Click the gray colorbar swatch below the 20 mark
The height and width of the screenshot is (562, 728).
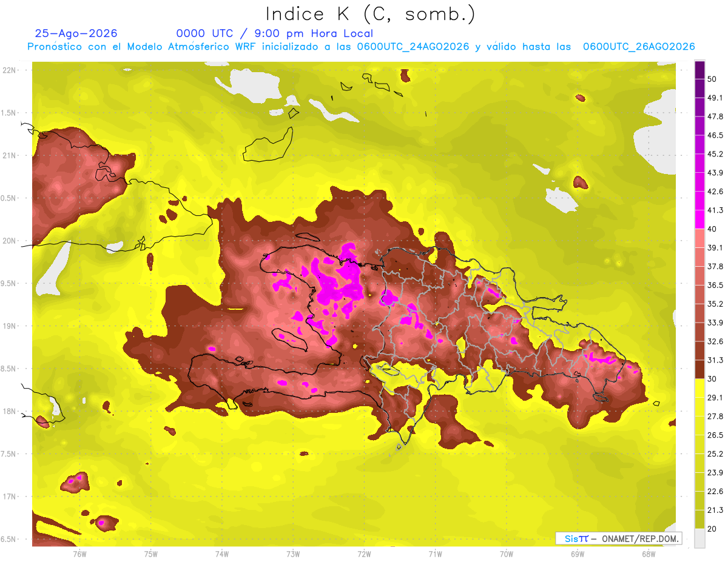pyautogui.click(x=699, y=538)
